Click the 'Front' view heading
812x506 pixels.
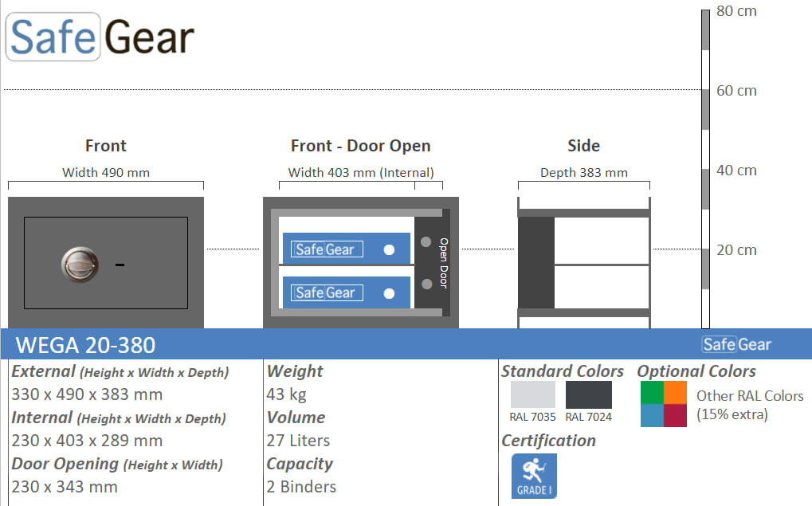tap(106, 146)
